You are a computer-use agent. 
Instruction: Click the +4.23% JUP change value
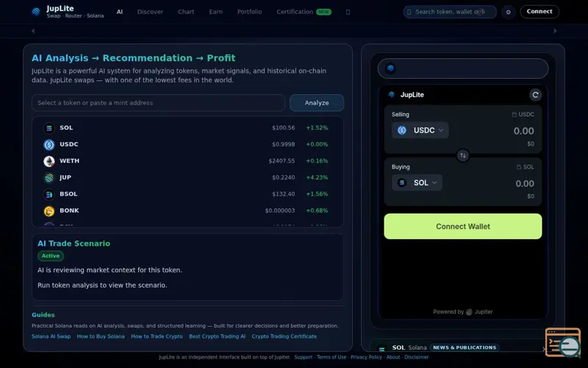coord(317,177)
